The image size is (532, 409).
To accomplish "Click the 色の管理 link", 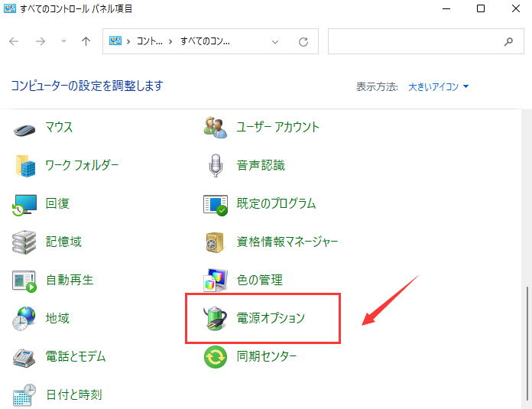I will (260, 281).
